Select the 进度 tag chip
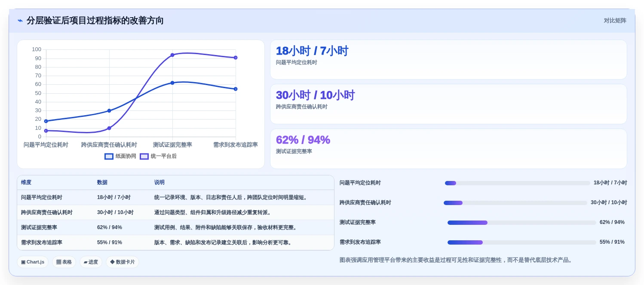The width and height of the screenshot is (644, 285). point(91,262)
